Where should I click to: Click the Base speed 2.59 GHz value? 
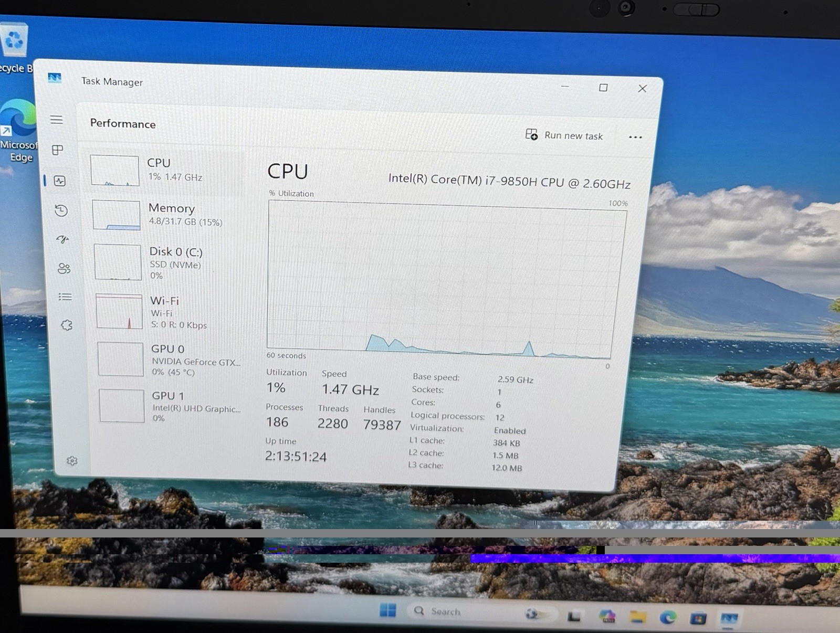515,379
